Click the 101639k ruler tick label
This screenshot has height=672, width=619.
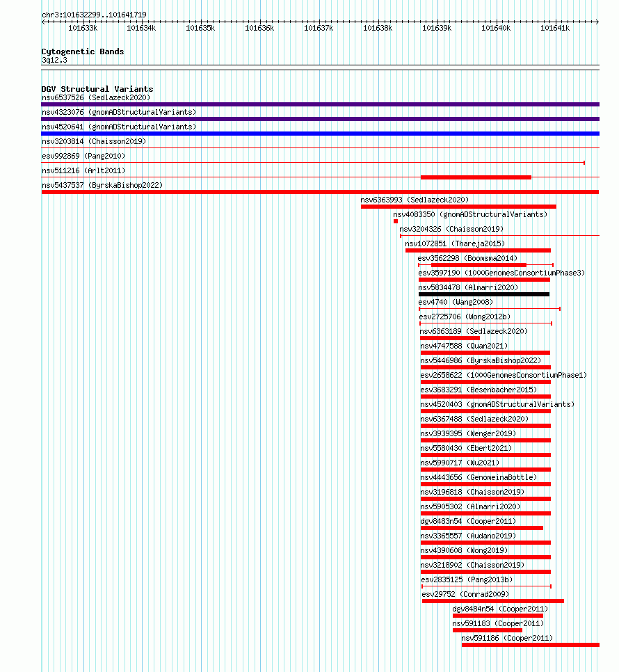pos(437,29)
